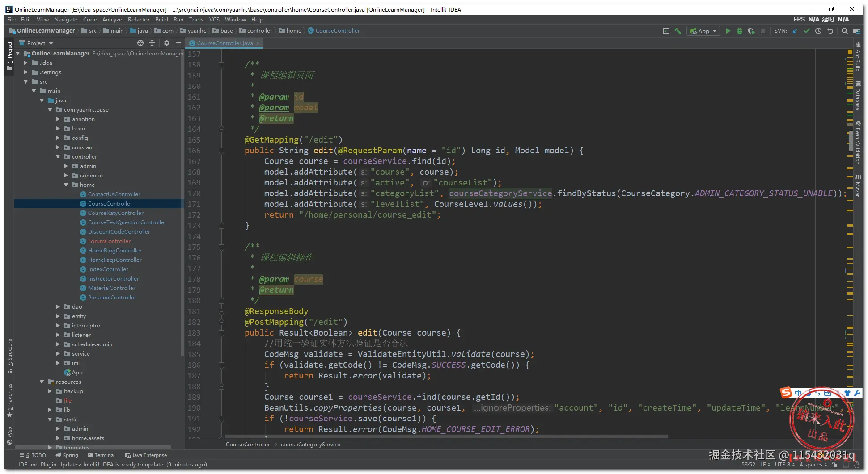Collapse all nodes in Project panel
The image size is (868, 474).
coord(152,43)
